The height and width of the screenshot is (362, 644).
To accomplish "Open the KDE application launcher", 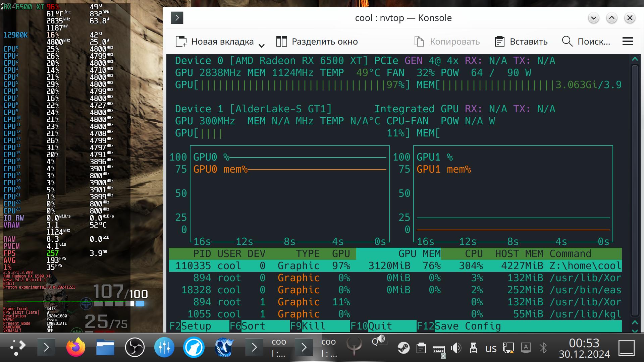I will (x=17, y=348).
